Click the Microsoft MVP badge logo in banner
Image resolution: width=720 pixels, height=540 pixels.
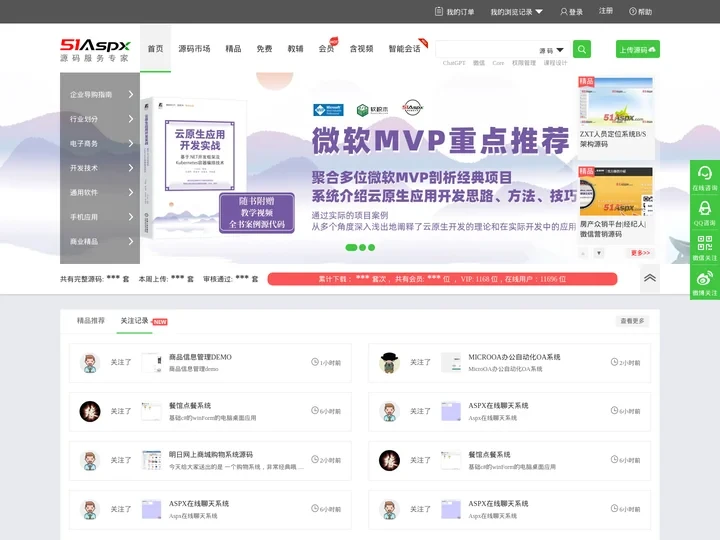328,110
